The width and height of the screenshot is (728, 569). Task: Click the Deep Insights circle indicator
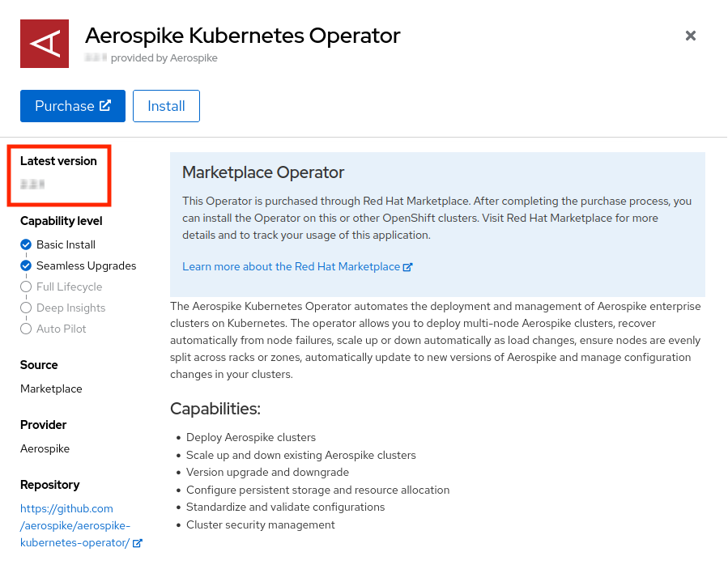pos(26,308)
